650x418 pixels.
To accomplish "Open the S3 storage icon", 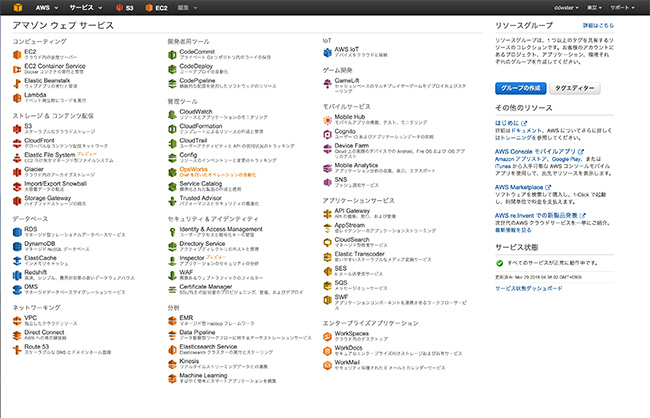I will [17, 129].
